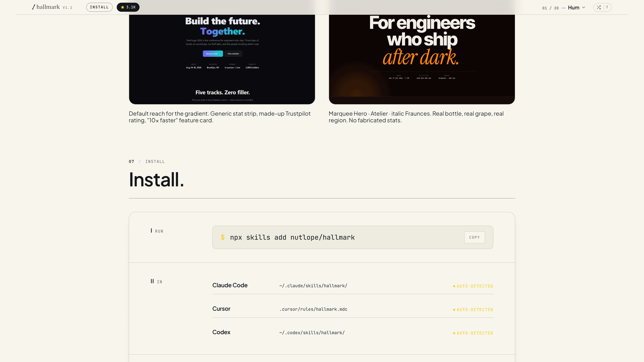644x362 pixels.
Task: Click the ~/.codex/skills/hallmark/ path
Action: pyautogui.click(x=312, y=333)
